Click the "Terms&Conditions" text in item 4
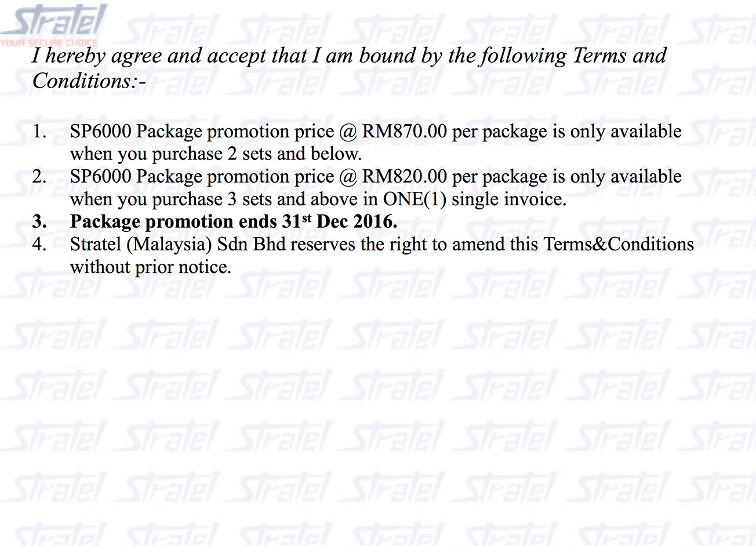The width and height of the screenshot is (756, 546). click(x=619, y=245)
